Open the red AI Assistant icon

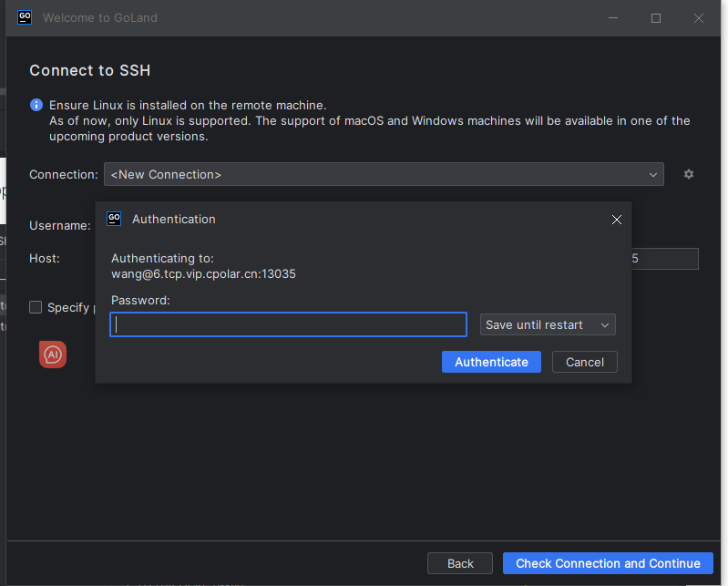[53, 355]
